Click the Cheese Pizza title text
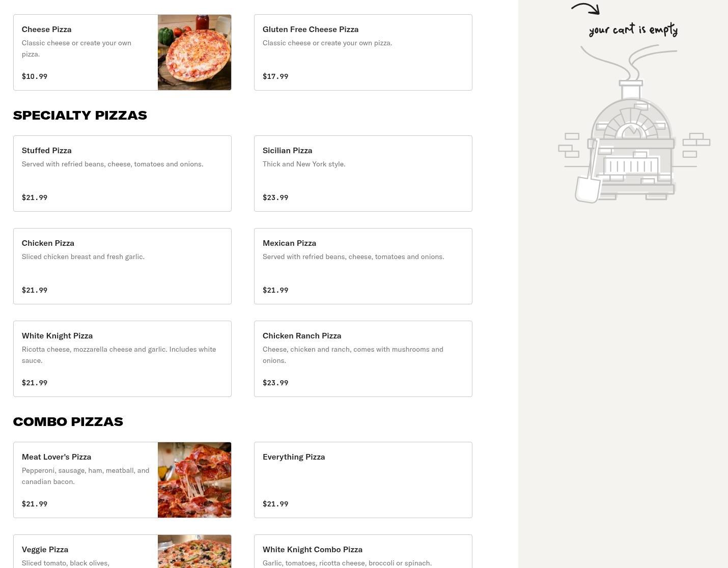Screen dimensions: 728x568 [x=46, y=30]
